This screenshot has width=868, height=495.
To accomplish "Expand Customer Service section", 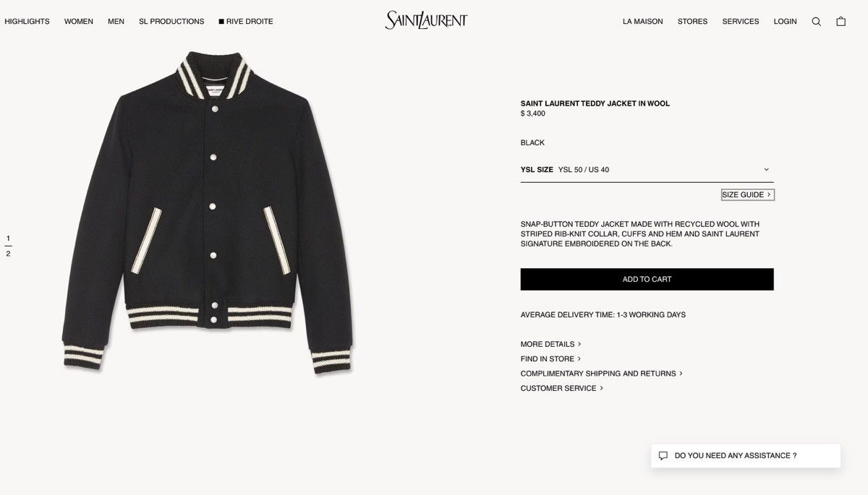I will 561,388.
